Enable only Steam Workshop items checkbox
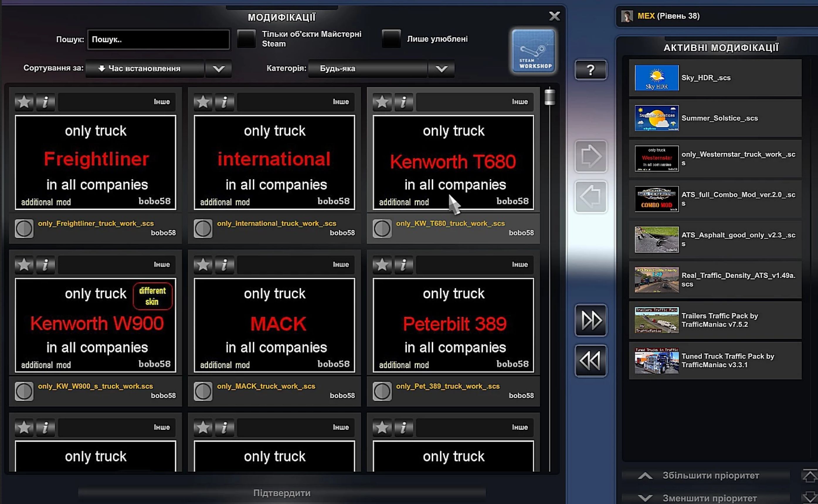Image resolution: width=818 pixels, height=504 pixels. 246,39
